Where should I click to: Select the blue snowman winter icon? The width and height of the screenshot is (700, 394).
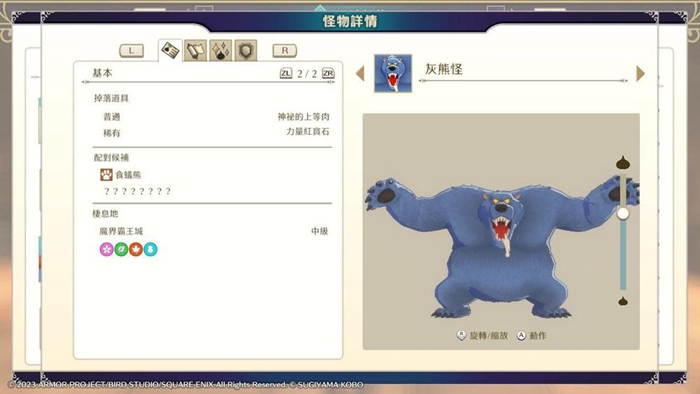(150, 249)
